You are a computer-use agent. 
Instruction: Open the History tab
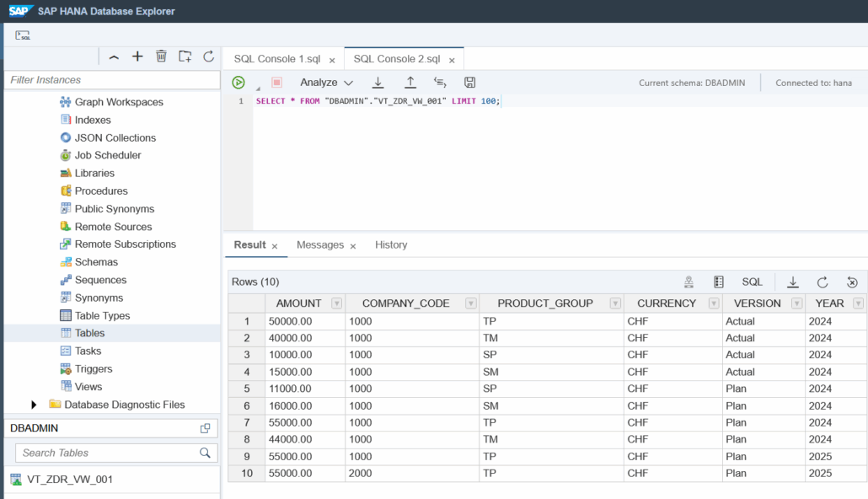click(391, 244)
